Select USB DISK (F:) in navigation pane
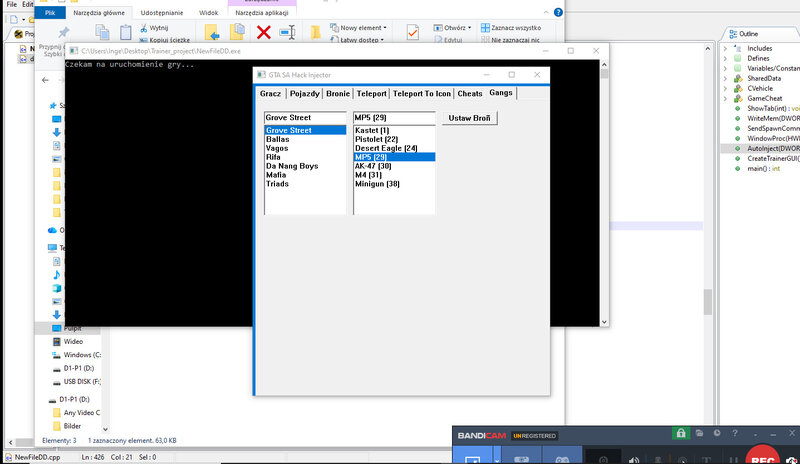Viewport: 800px width, 464px height. pyautogui.click(x=77, y=382)
